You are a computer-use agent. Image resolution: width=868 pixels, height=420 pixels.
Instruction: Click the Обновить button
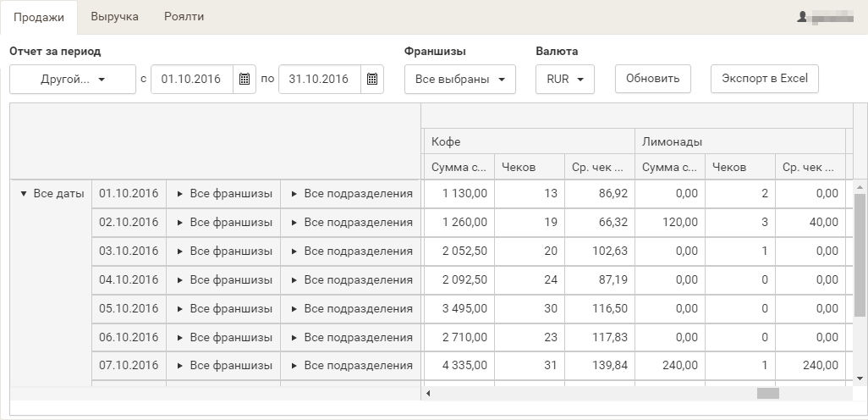(x=652, y=79)
